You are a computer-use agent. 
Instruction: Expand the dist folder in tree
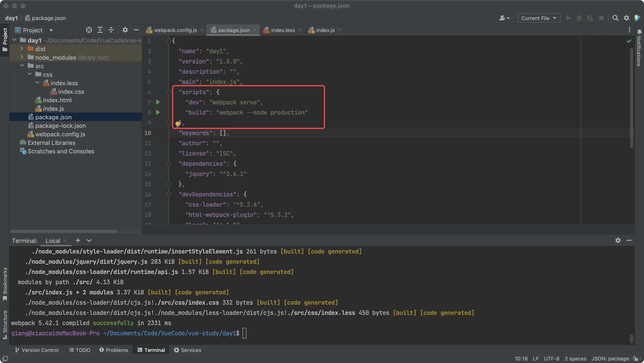coord(22,49)
